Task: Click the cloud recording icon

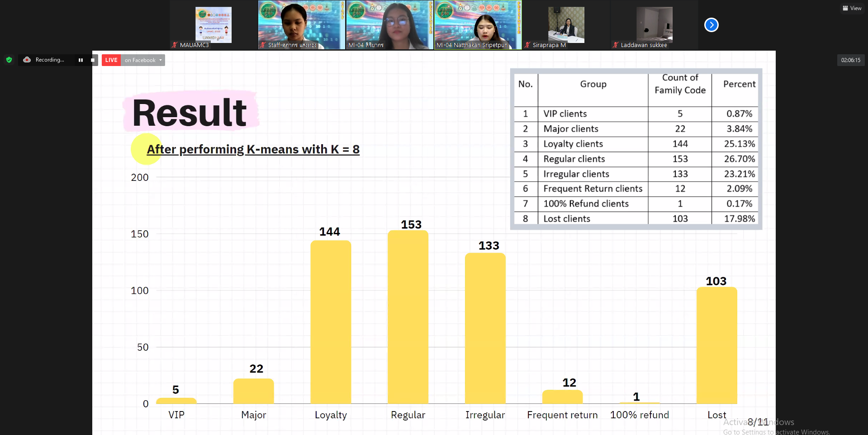Action: (27, 60)
